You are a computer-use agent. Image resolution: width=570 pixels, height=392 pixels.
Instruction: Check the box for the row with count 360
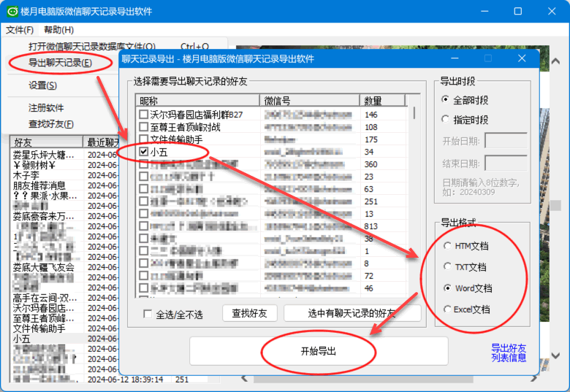click(143, 164)
